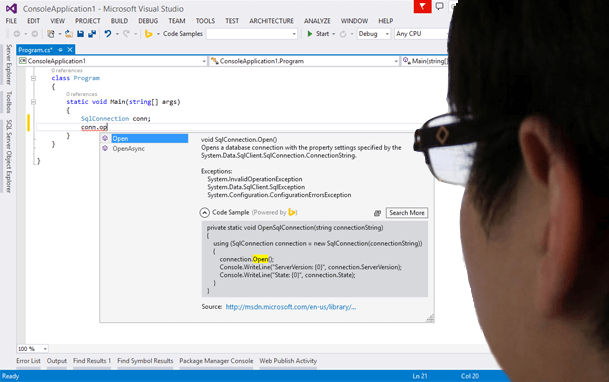Open the Code Samples search combo dropdown
Viewport: 609px width, 382px height.
294,34
